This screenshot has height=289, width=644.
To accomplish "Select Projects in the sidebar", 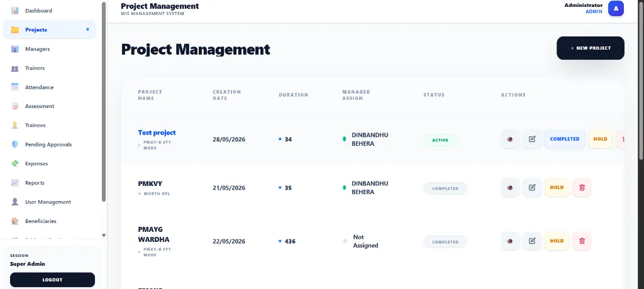I will tap(49, 30).
